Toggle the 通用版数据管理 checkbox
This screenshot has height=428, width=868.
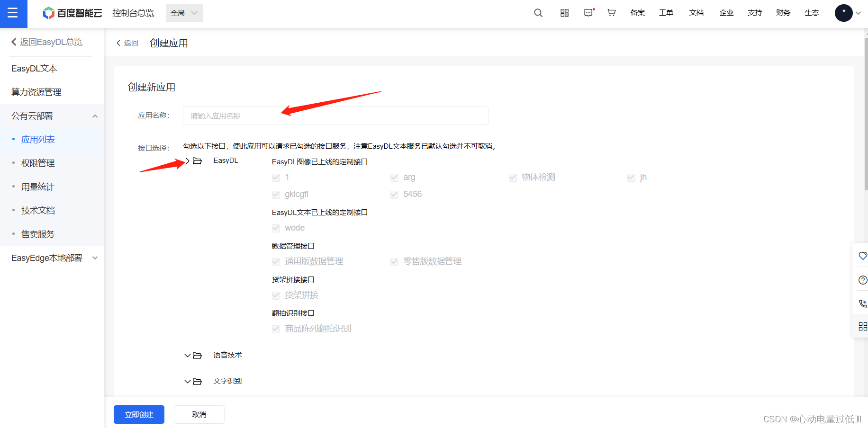[x=276, y=262]
